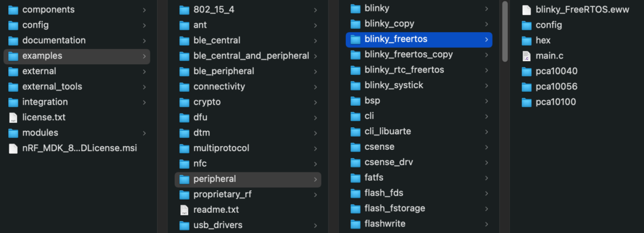Select the nRF_MDK msi installer file icon
644x233 pixels.
click(x=13, y=149)
